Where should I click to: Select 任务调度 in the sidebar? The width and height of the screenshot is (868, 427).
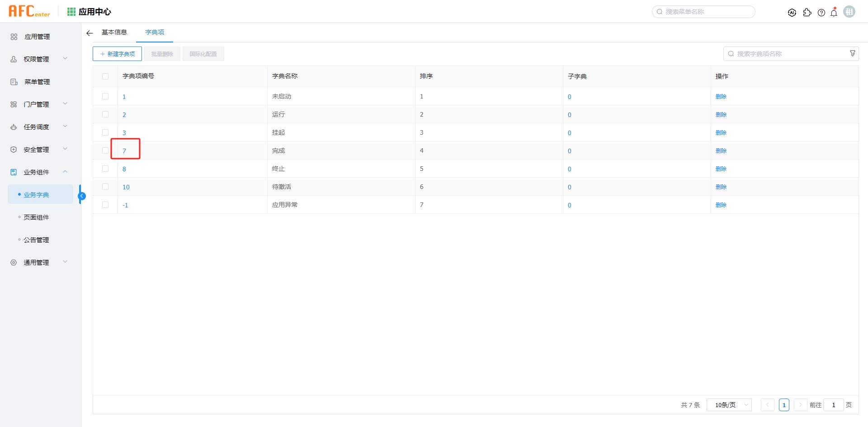point(36,127)
